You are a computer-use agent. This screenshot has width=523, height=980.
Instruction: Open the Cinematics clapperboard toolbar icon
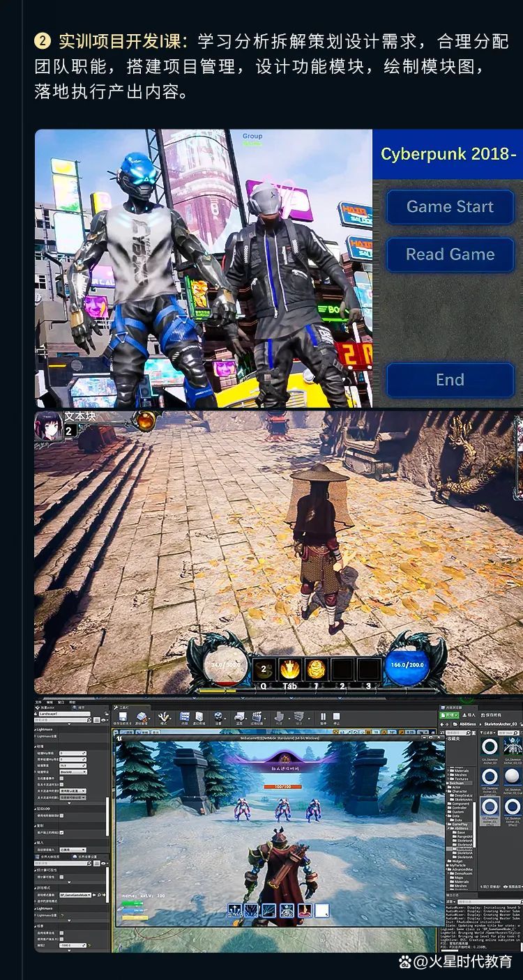click(257, 717)
